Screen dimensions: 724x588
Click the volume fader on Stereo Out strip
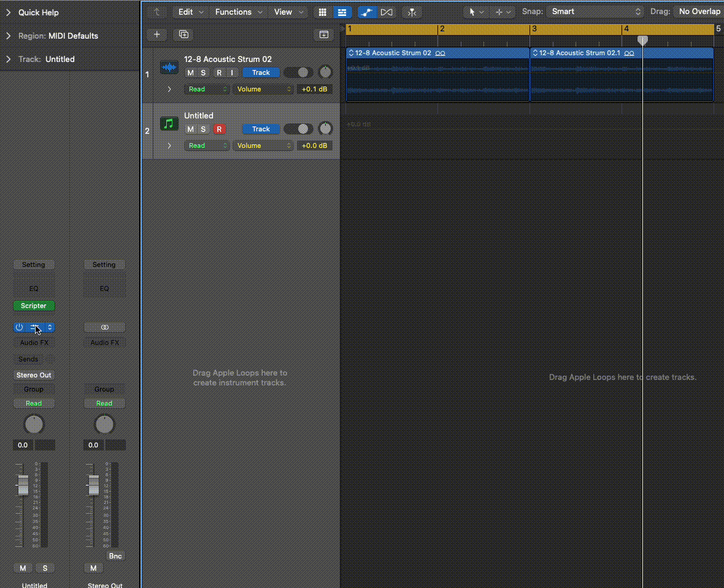pos(93,485)
